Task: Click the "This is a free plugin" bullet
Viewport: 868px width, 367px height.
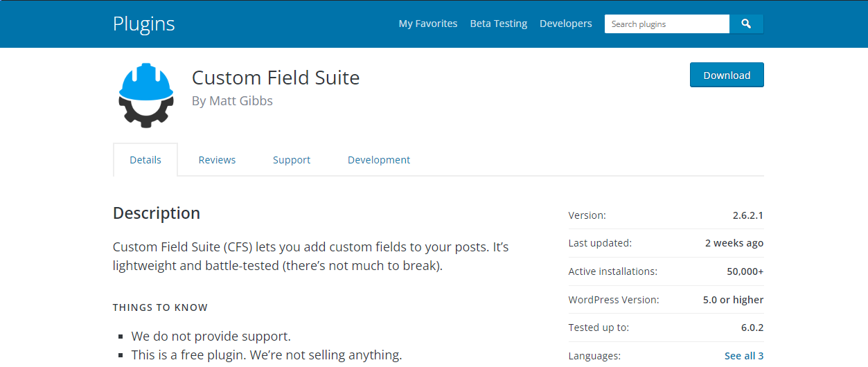Action: (x=267, y=355)
